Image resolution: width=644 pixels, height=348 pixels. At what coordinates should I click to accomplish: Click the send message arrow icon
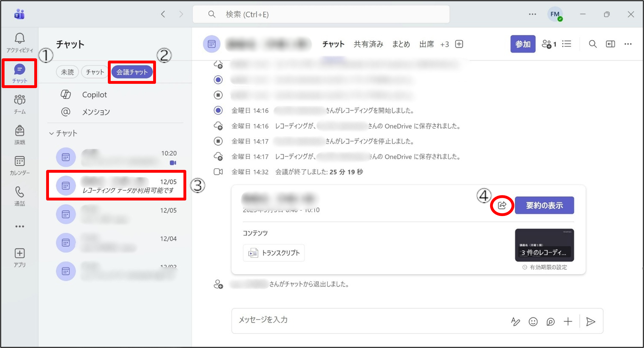tap(590, 322)
